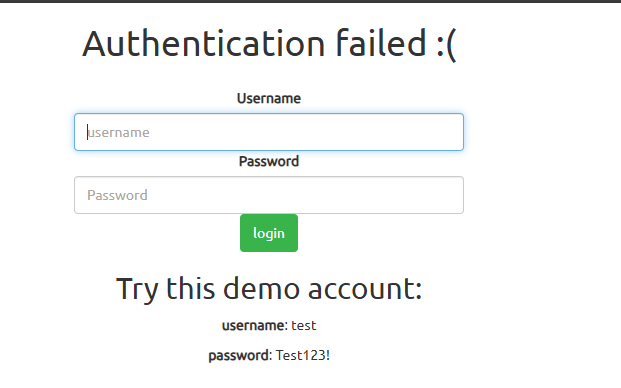Click the word account: in the subheading
The image size is (621, 388).
tap(365, 290)
